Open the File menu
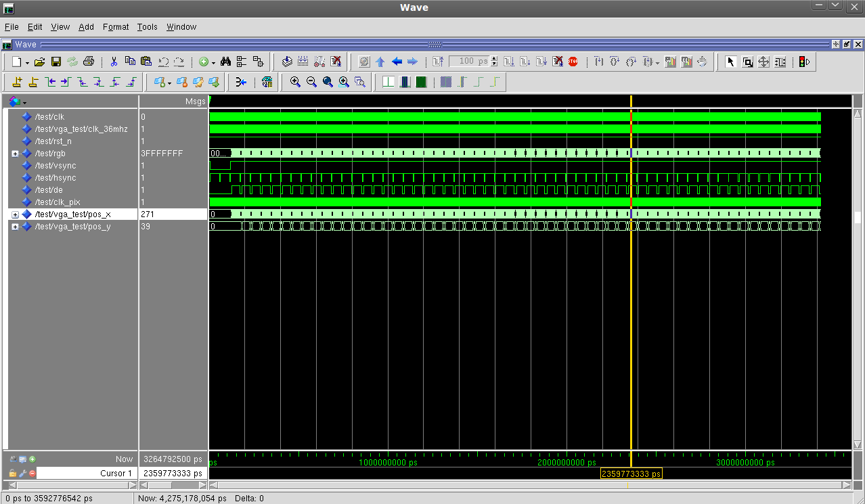The height and width of the screenshot is (504, 865). [x=12, y=27]
